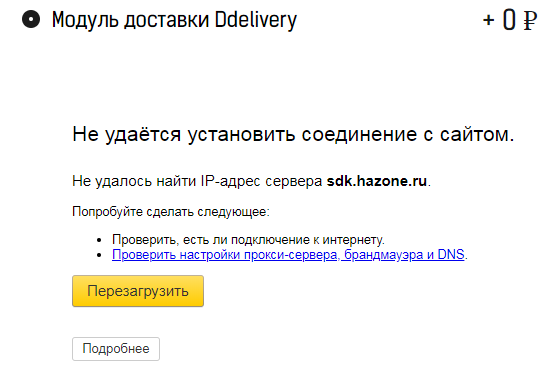
Task: Select the Ddelivery delivery module radio button
Action: [31, 19]
